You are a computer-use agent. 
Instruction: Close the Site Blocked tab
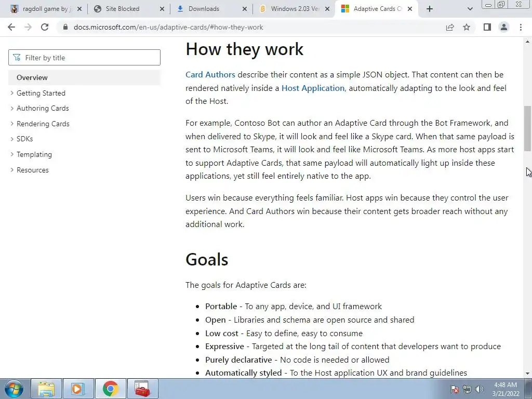pyautogui.click(x=162, y=9)
